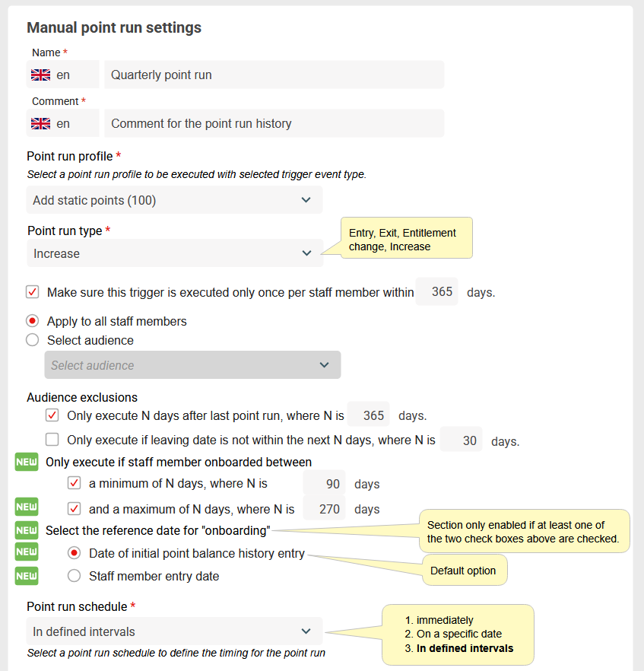This screenshot has height=671, width=644.
Task: Enable the leaving date exclusion checkbox
Action: click(52, 440)
